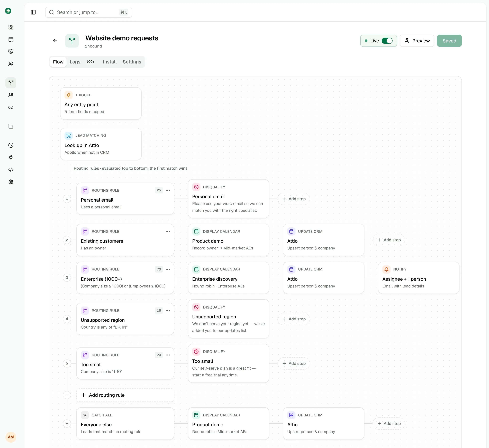Add step after Existing customers Attio update
This screenshot has height=448, width=489.
[x=389, y=240]
